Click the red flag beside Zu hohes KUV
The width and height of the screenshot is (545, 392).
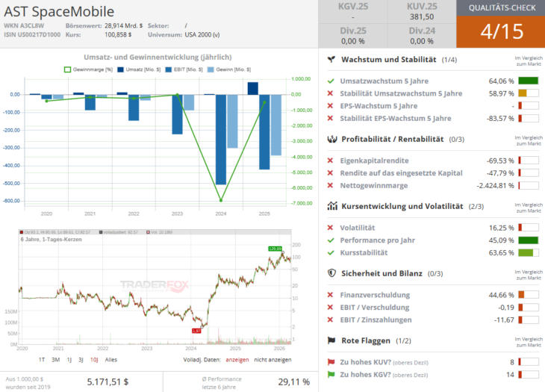coord(331,361)
